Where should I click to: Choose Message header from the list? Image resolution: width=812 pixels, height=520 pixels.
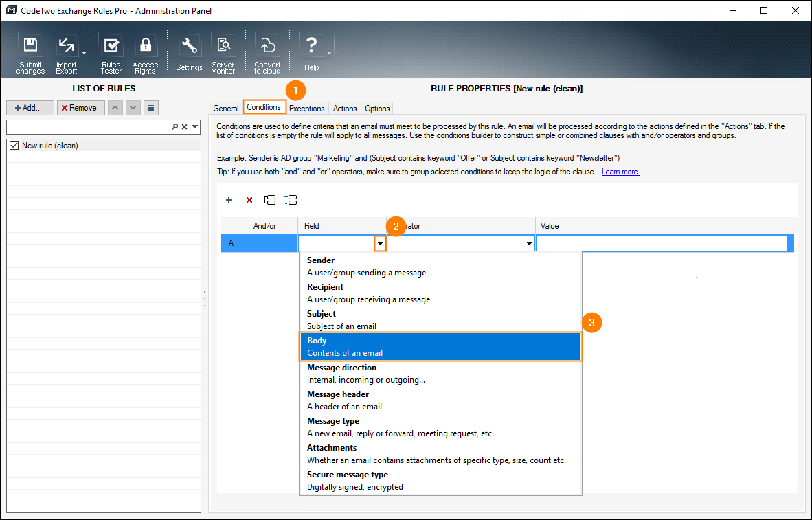click(440, 400)
